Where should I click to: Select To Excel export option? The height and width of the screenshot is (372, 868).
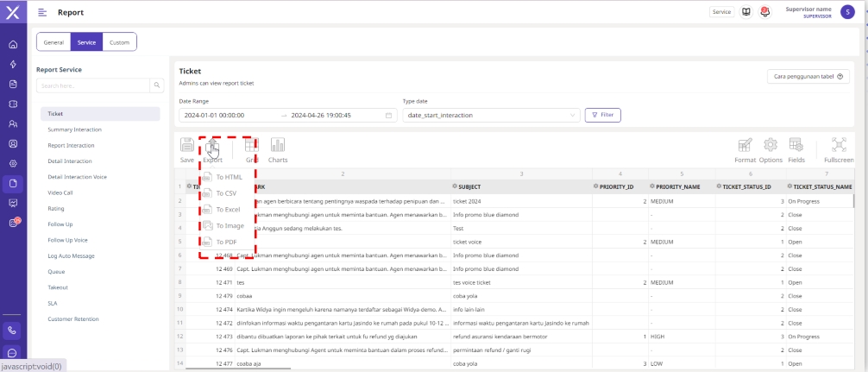[228, 210]
